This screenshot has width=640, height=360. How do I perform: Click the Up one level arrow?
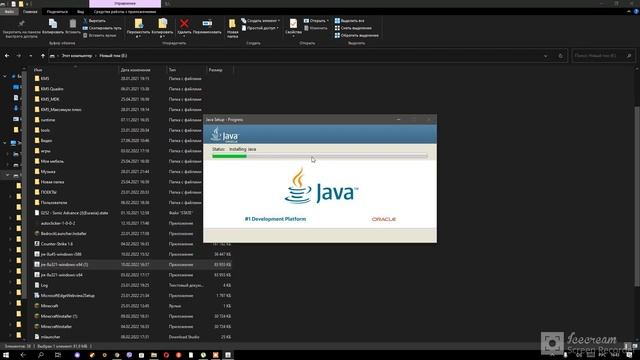[43, 56]
